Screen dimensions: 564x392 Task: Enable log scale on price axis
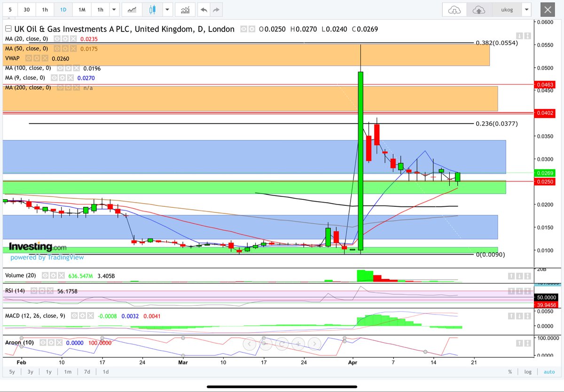click(x=527, y=371)
